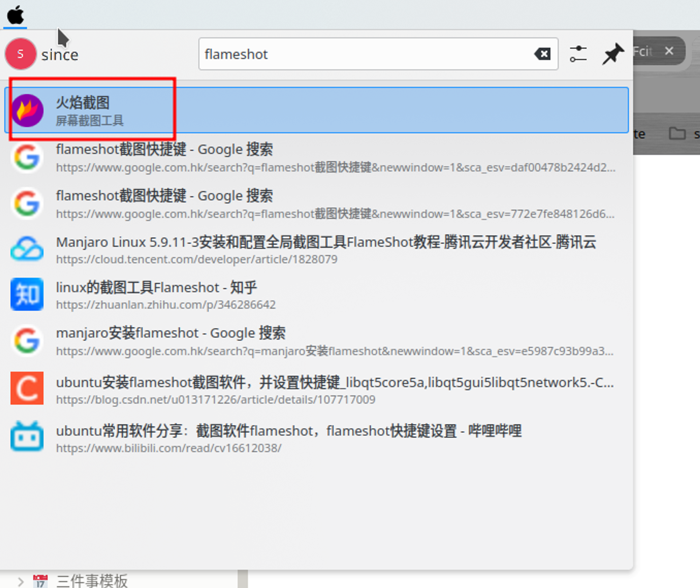The image size is (700, 588).
Task: Open the search configure sliders icon
Action: (x=578, y=54)
